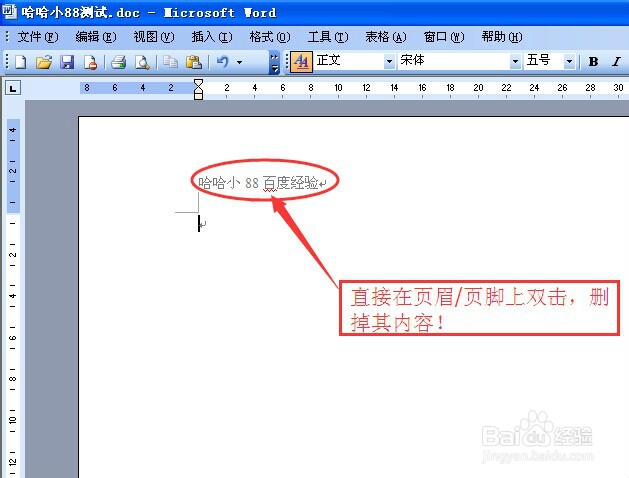Click in the style name field 正文

[348, 61]
